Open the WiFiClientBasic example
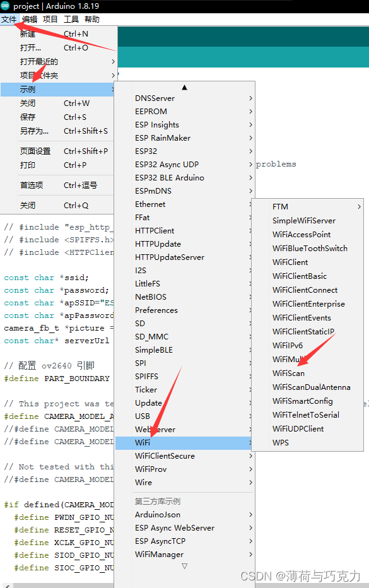The height and width of the screenshot is (588, 369). coord(308,276)
